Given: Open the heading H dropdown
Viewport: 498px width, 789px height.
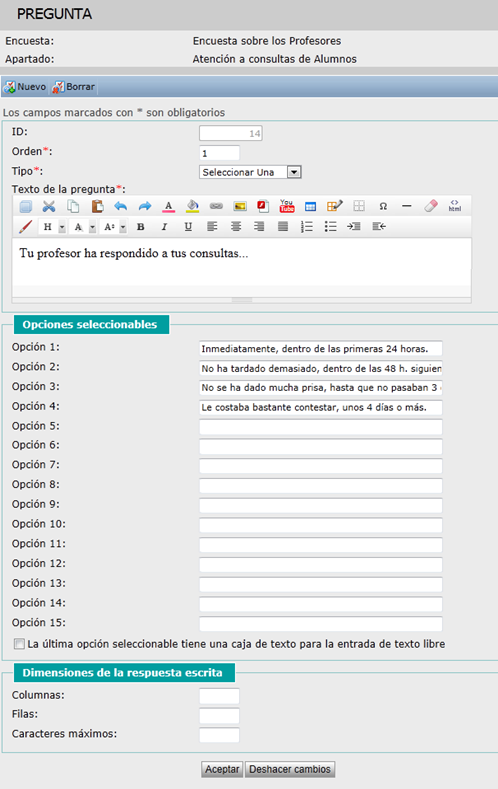Looking at the screenshot, I should pyautogui.click(x=54, y=227).
